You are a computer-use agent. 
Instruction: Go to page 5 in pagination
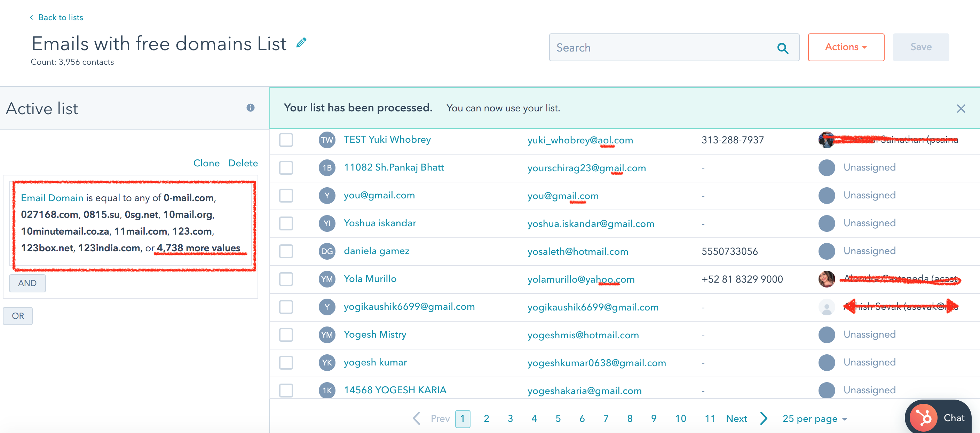point(558,418)
